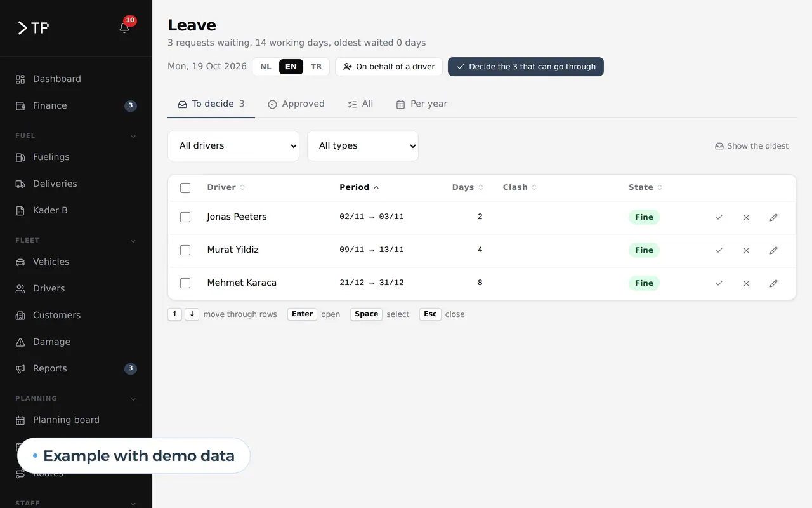Open Damage in the sidebar
This screenshot has height=508, width=812.
[76, 342]
